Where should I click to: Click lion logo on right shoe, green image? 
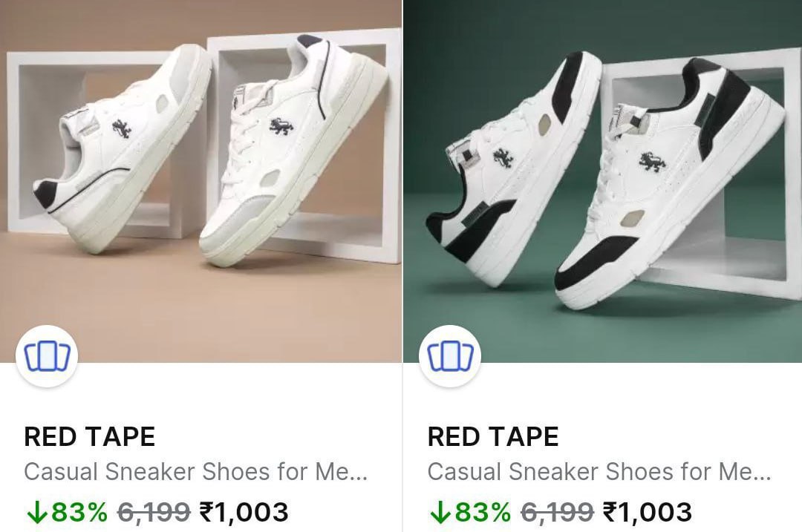[x=652, y=161]
